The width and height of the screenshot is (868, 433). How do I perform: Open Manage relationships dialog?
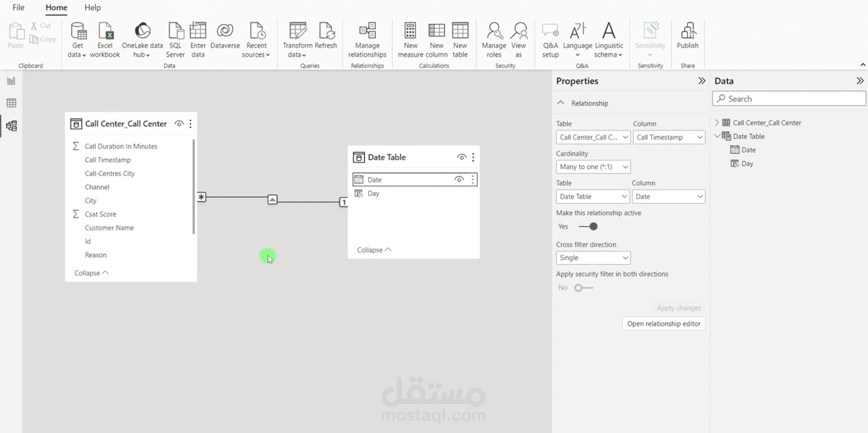pos(367,40)
